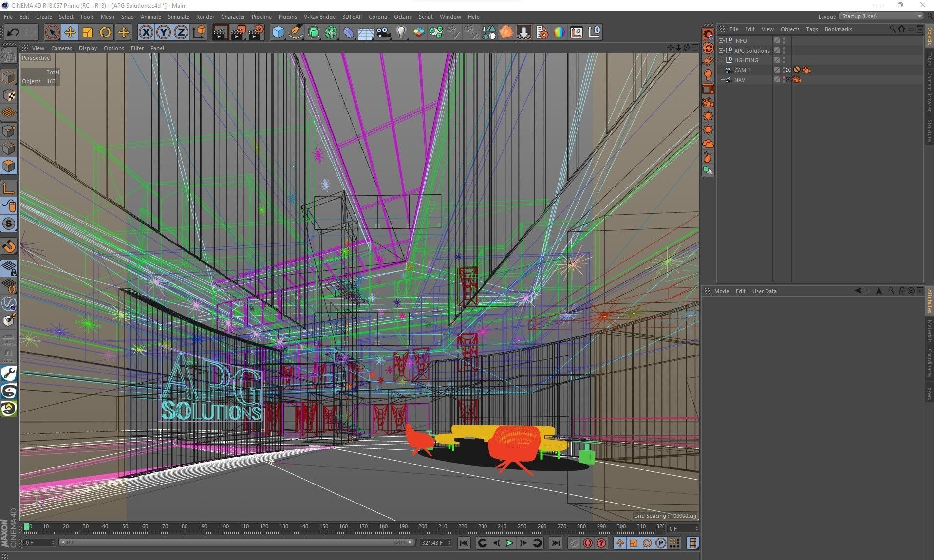
Task: Expand the INFO object group
Action: (x=722, y=41)
